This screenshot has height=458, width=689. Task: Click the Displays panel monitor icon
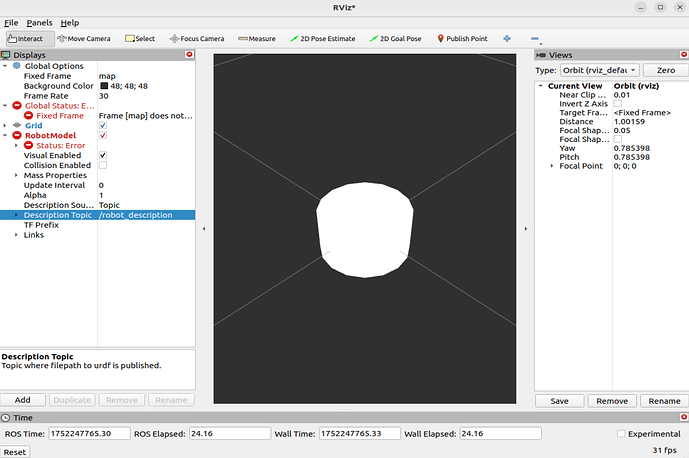(x=6, y=55)
